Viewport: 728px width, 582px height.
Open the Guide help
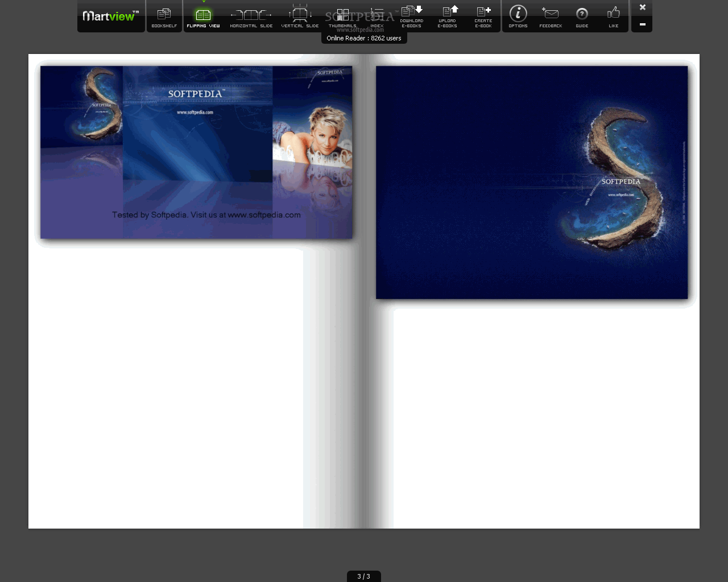click(x=582, y=17)
